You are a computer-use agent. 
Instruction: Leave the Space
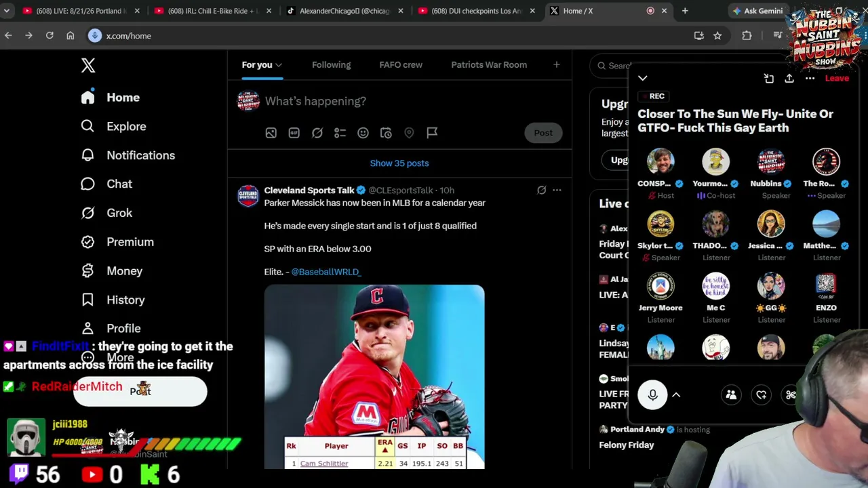[837, 79]
